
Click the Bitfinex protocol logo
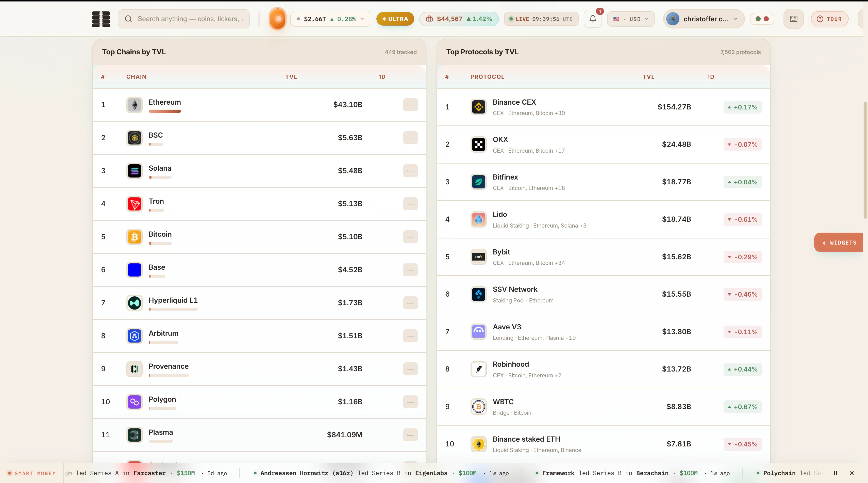pos(478,182)
